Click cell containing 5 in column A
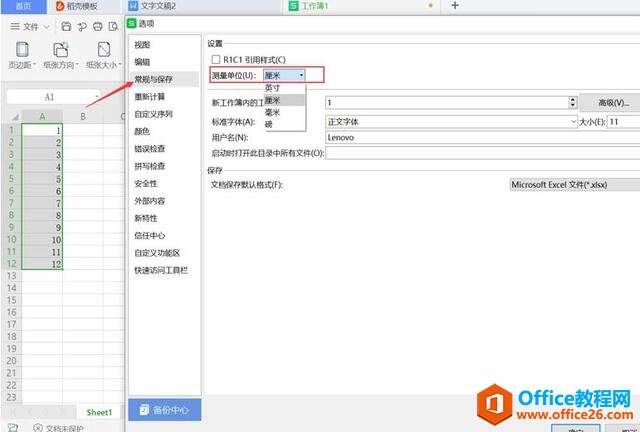 pos(42,179)
